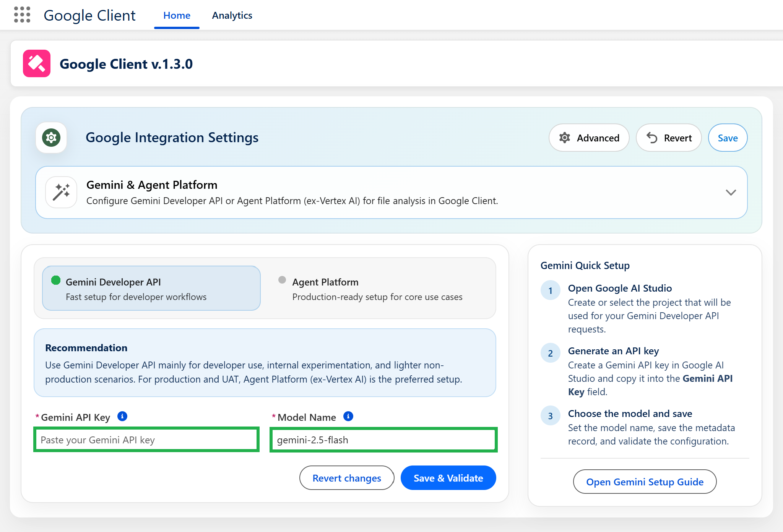783x532 pixels.
Task: Click the Recommendation heading
Action: point(86,348)
